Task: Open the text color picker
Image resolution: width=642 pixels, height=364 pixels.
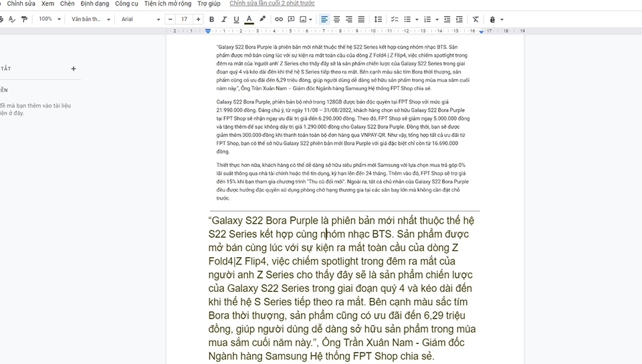Action: [x=249, y=19]
